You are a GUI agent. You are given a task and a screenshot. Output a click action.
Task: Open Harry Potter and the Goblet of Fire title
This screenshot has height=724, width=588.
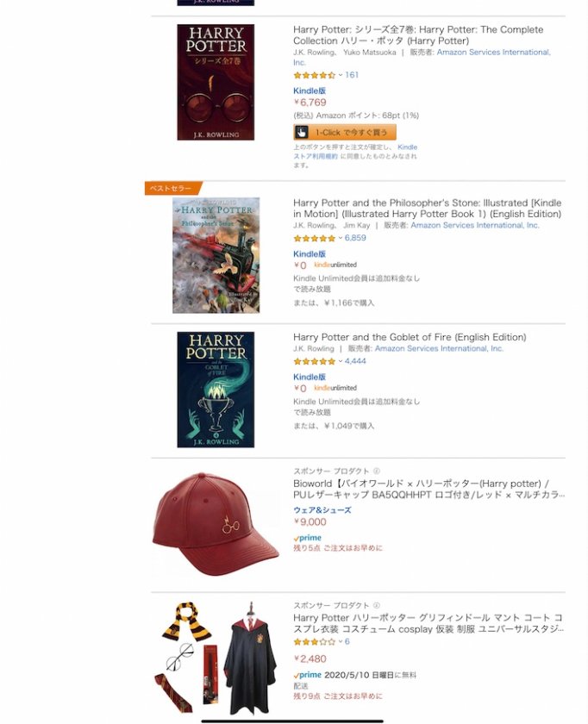coord(410,337)
